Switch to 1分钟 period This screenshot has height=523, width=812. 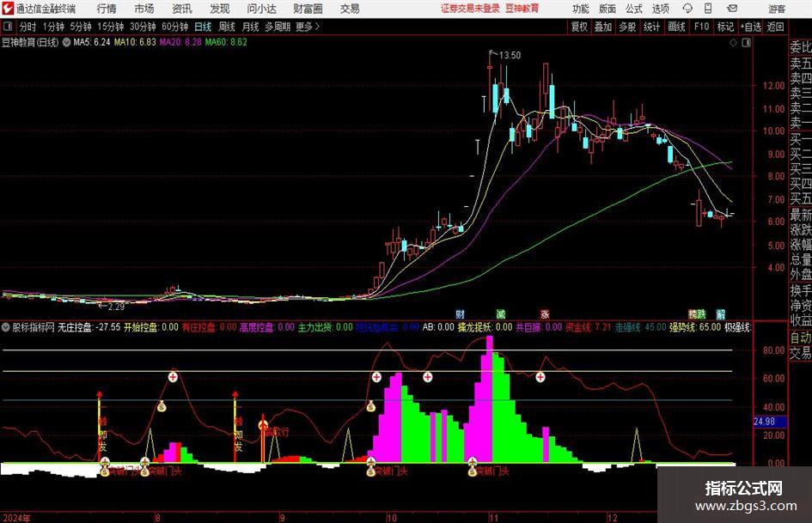[53, 27]
